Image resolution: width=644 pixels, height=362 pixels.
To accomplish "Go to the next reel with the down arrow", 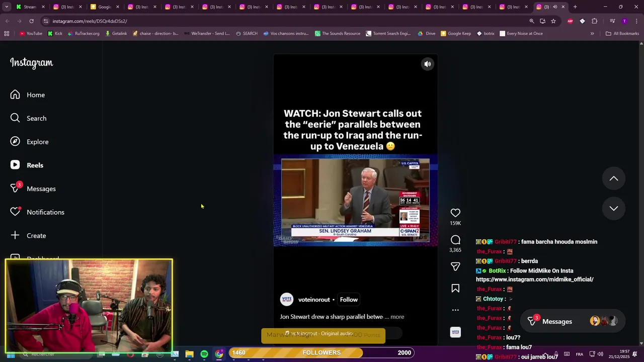I will coord(614,208).
